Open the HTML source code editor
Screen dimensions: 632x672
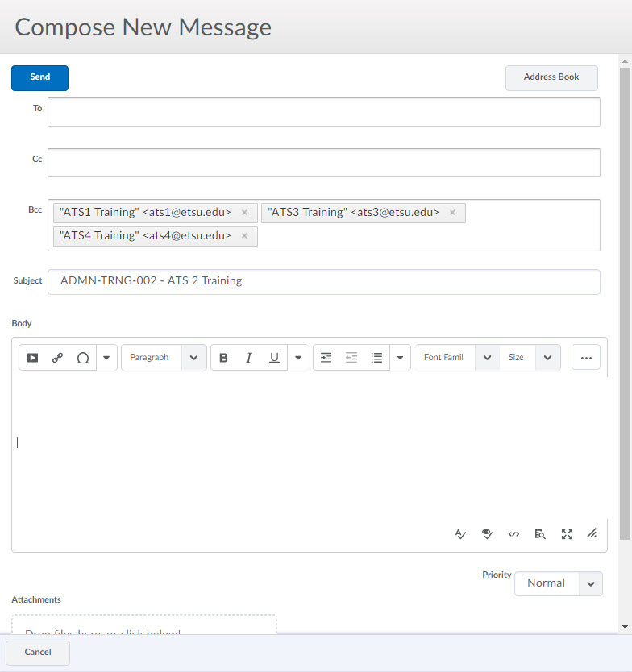[513, 533]
